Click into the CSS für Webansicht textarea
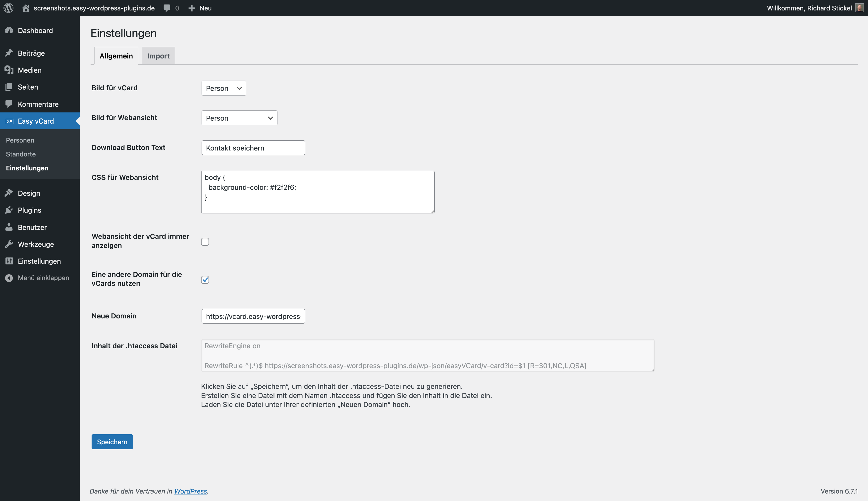 click(318, 192)
